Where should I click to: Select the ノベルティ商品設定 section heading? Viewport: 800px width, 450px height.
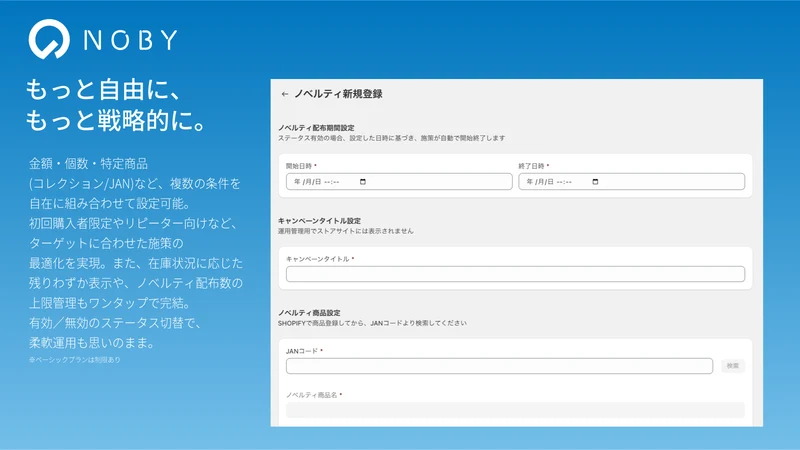[309, 313]
